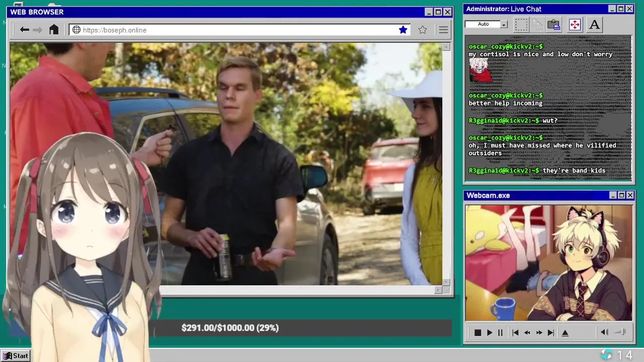Click the globe icon in address bar

point(76,30)
